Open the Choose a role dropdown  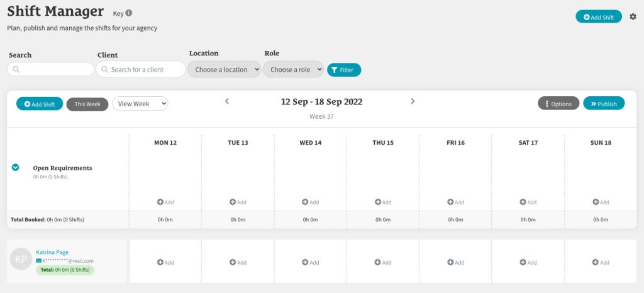pos(293,69)
